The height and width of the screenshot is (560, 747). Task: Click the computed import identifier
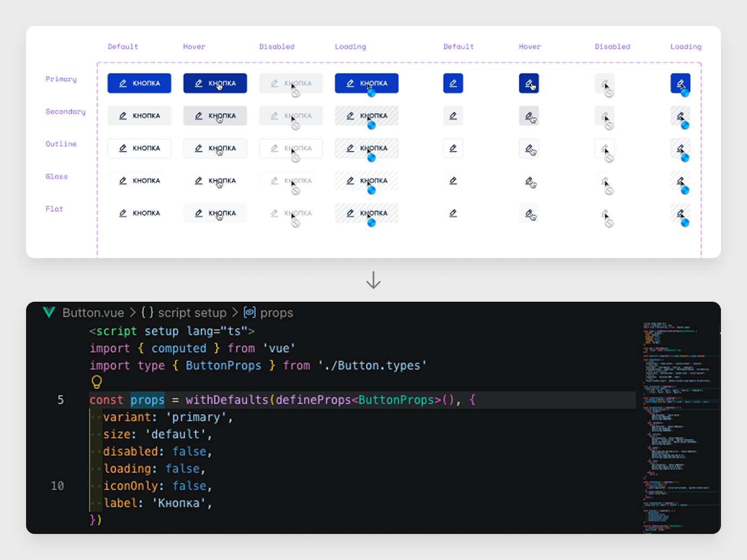179,348
